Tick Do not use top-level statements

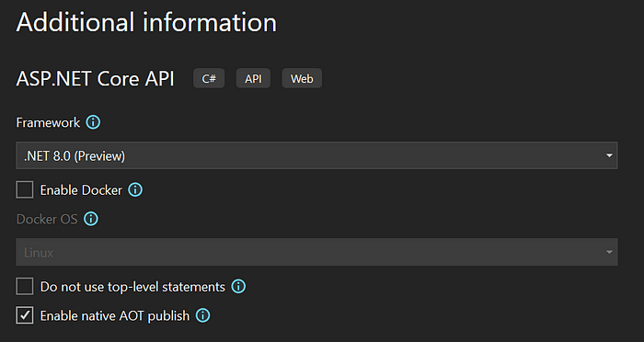click(25, 286)
